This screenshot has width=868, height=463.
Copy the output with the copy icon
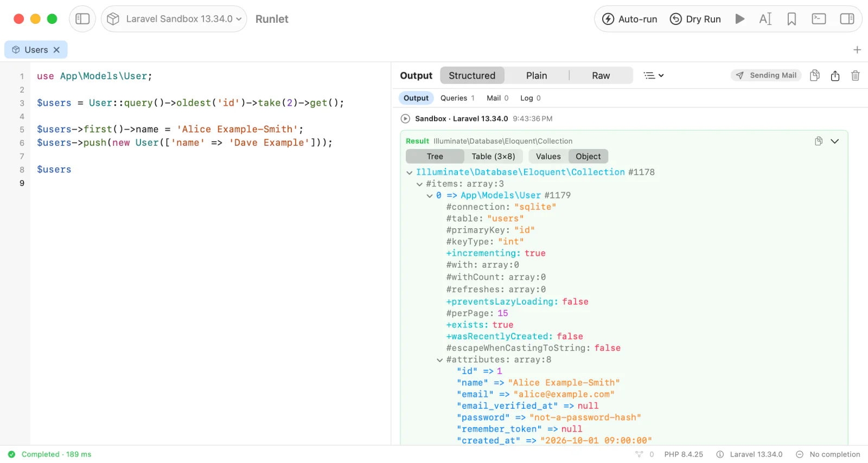pyautogui.click(x=815, y=75)
